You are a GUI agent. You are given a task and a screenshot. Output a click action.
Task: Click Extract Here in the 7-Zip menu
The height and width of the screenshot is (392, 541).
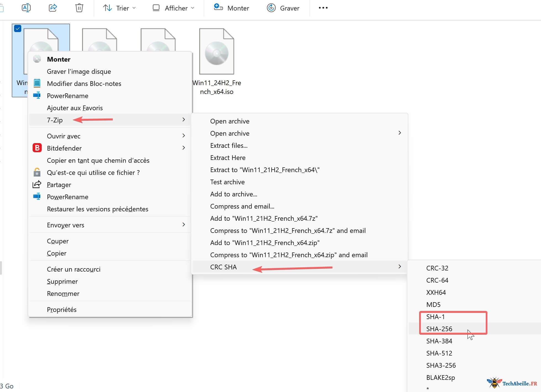[228, 157]
